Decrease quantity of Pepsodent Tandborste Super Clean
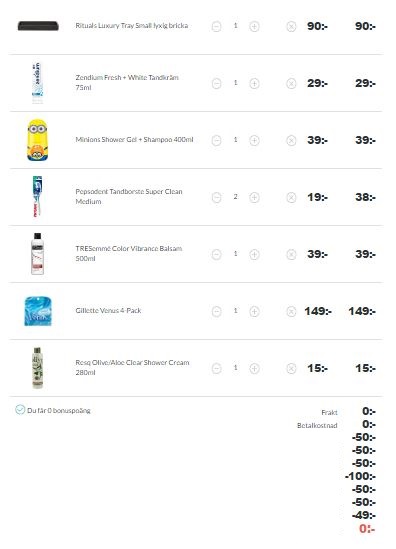The width and height of the screenshot is (396, 549). point(216,198)
